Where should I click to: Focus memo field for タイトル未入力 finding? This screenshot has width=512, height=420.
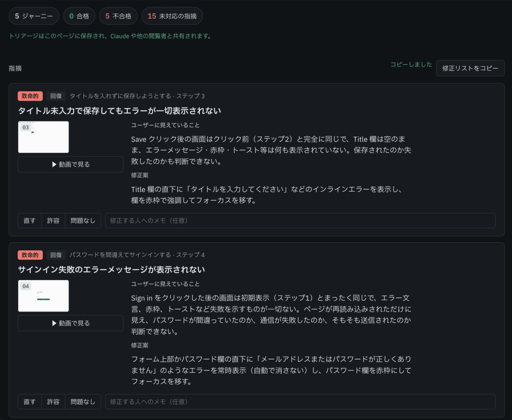pos(300,221)
